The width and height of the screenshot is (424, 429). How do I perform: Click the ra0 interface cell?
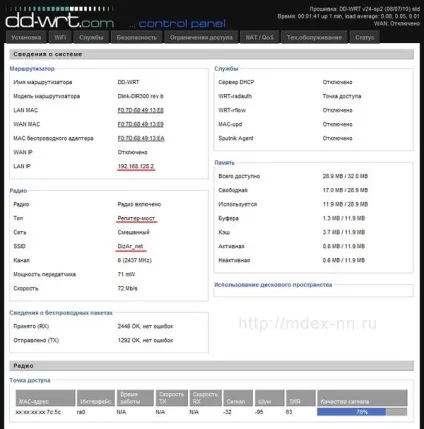(x=81, y=412)
